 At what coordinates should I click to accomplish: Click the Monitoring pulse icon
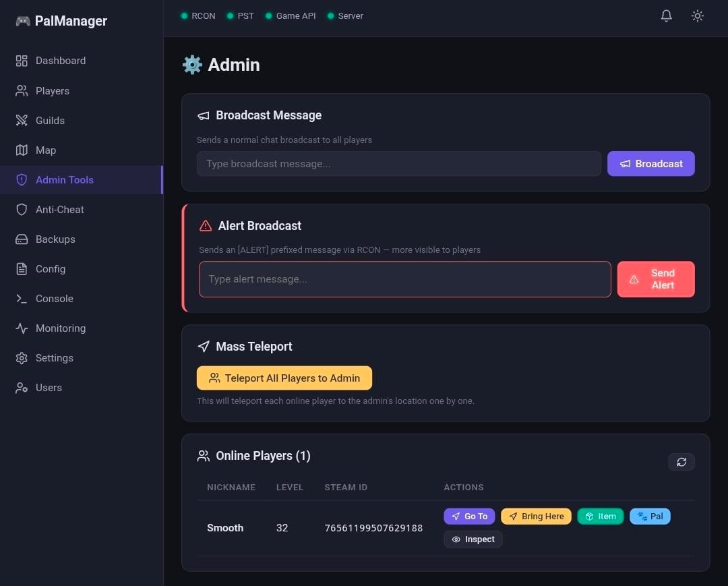(22, 328)
